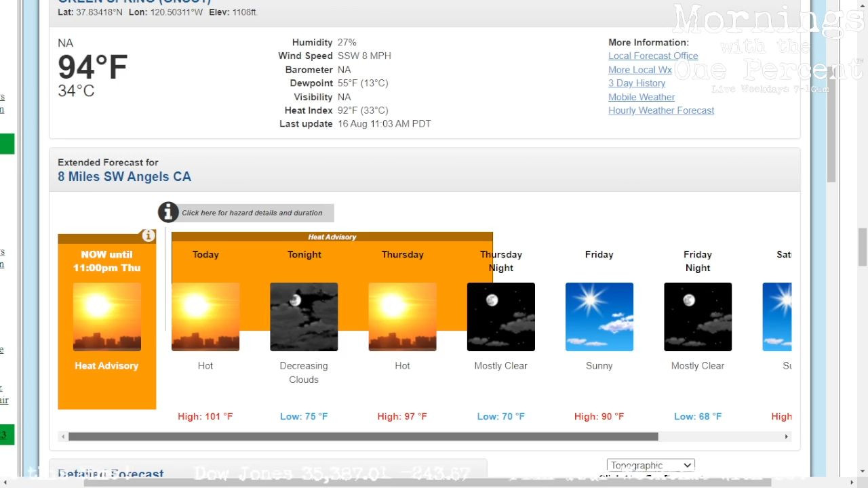The height and width of the screenshot is (488, 868).
Task: Click the hazard details info icon
Action: click(168, 212)
